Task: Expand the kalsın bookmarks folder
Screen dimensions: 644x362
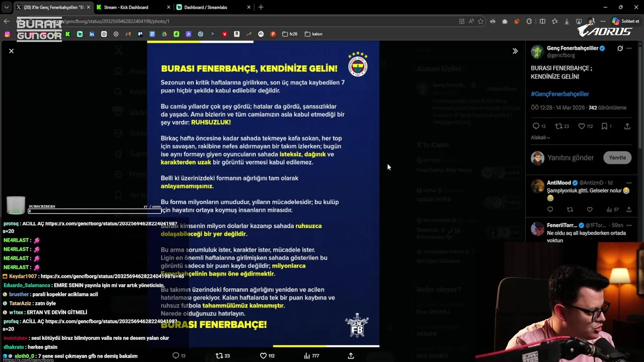Action: pyautogui.click(x=313, y=34)
